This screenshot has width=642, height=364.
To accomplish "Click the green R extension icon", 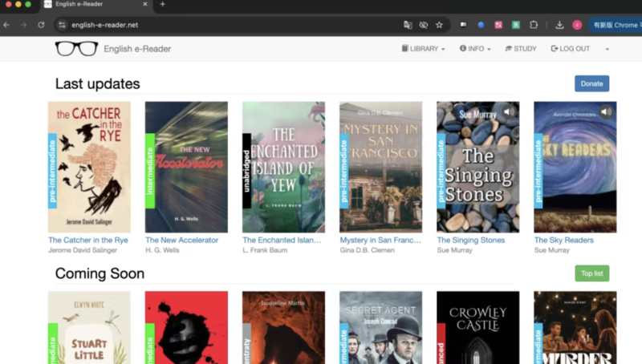I will pos(516,25).
